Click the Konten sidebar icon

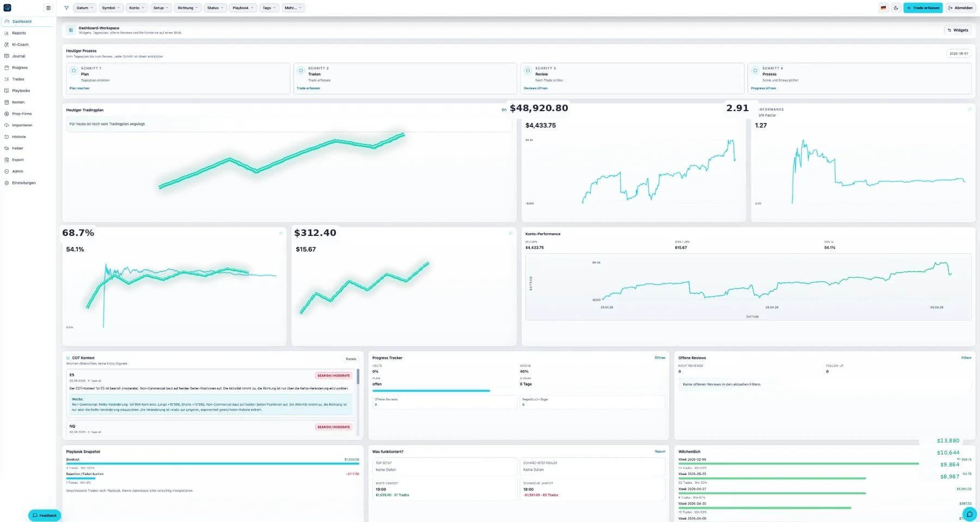click(x=7, y=102)
